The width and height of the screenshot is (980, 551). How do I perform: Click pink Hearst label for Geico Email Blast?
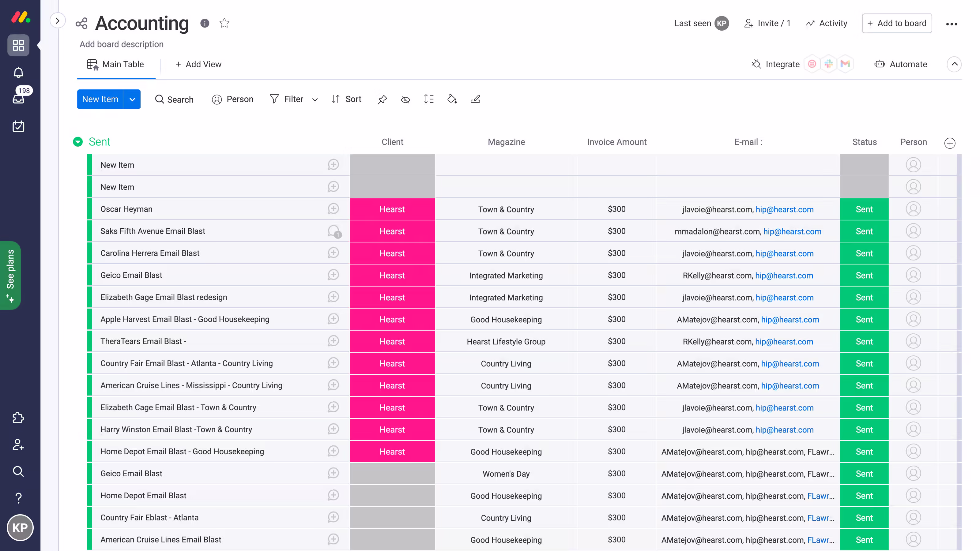pyautogui.click(x=392, y=275)
